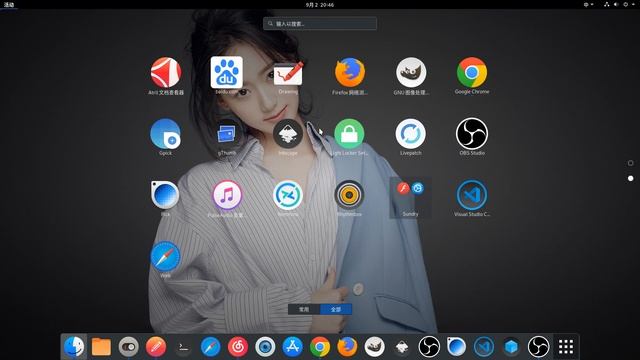Image resolution: width=640 pixels, height=360 pixels.
Task: Switch to the 全部 (All) tab
Action: [x=336, y=309]
